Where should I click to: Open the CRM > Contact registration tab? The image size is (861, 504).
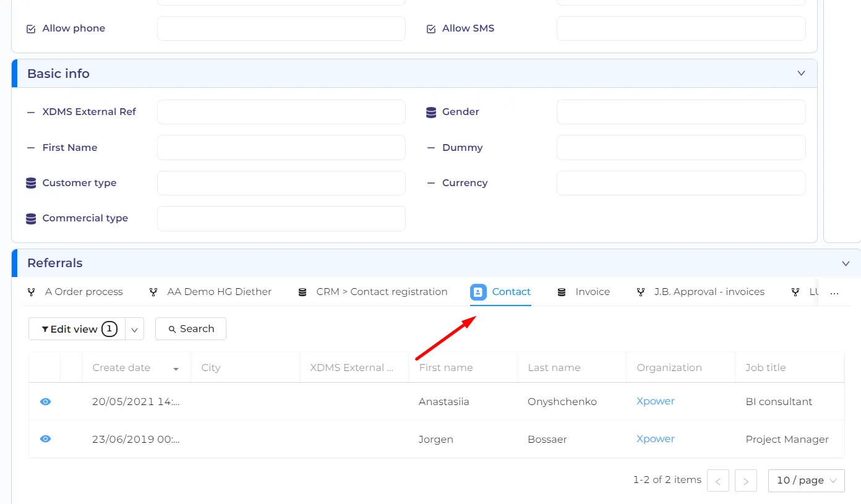click(373, 292)
